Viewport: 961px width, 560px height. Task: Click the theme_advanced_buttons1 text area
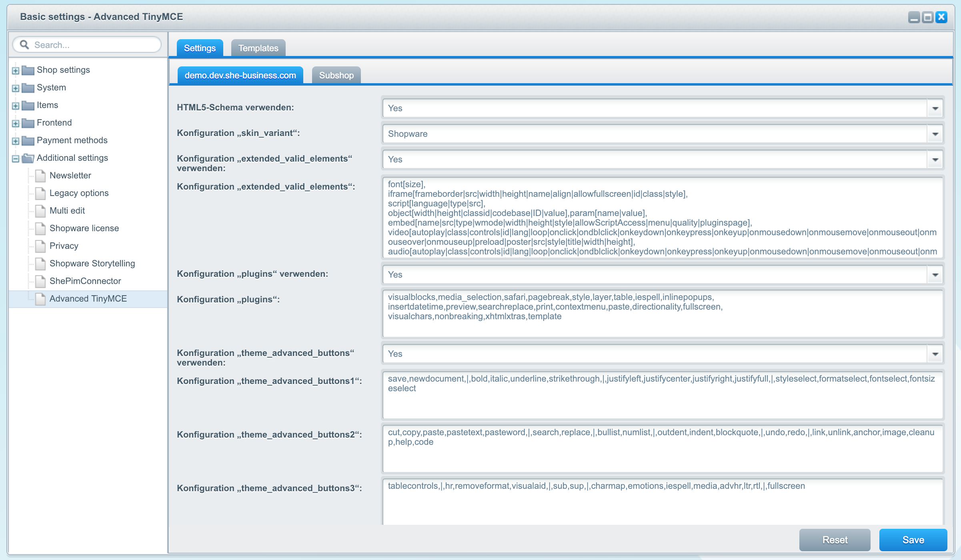point(663,395)
